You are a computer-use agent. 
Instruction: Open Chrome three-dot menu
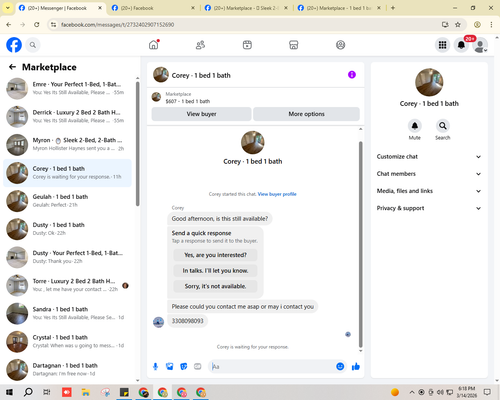[x=491, y=24]
